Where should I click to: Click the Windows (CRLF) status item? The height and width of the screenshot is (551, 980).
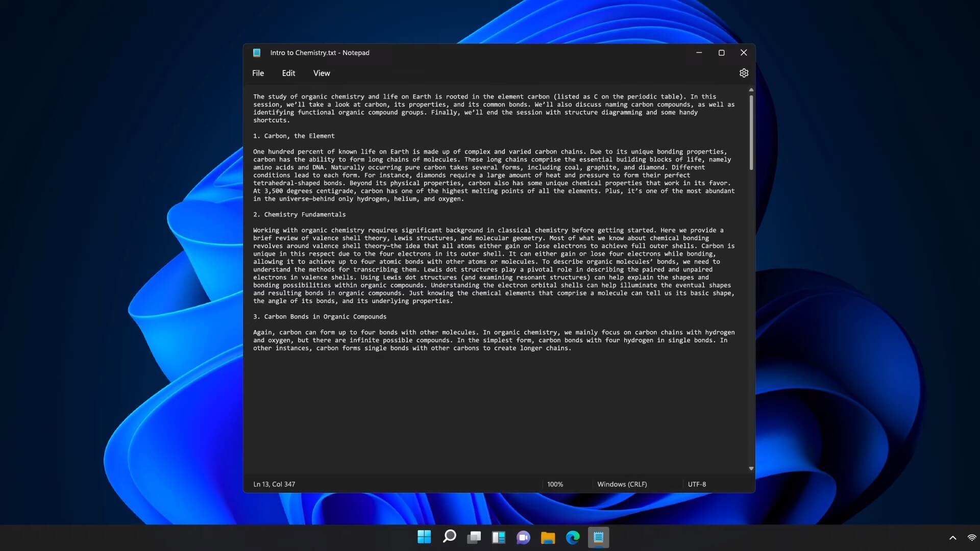click(621, 484)
